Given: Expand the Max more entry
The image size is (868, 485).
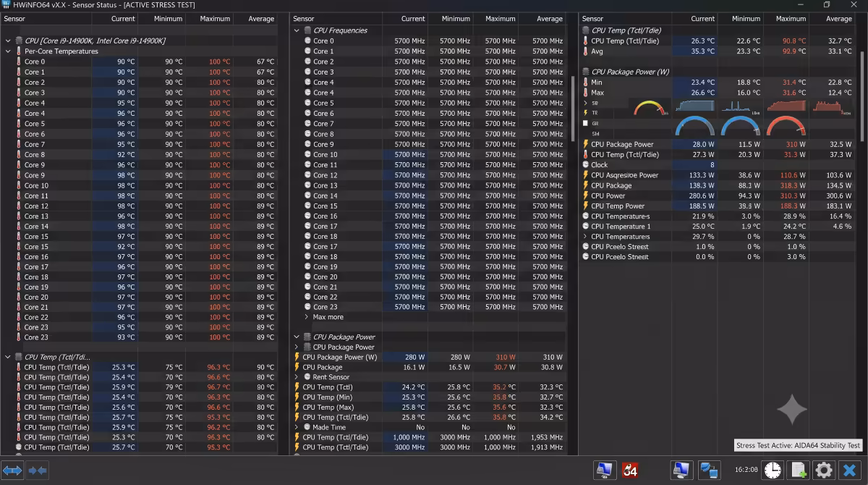Looking at the screenshot, I should [x=307, y=317].
